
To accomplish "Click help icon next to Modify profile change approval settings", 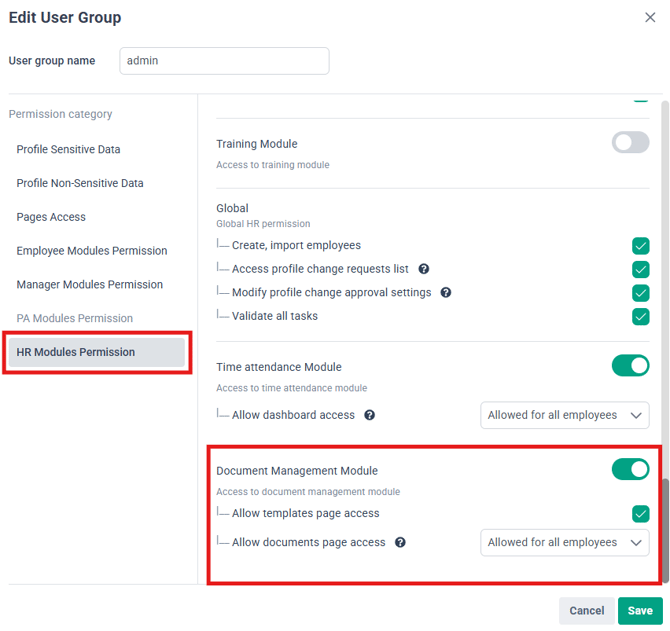I will point(446,292).
